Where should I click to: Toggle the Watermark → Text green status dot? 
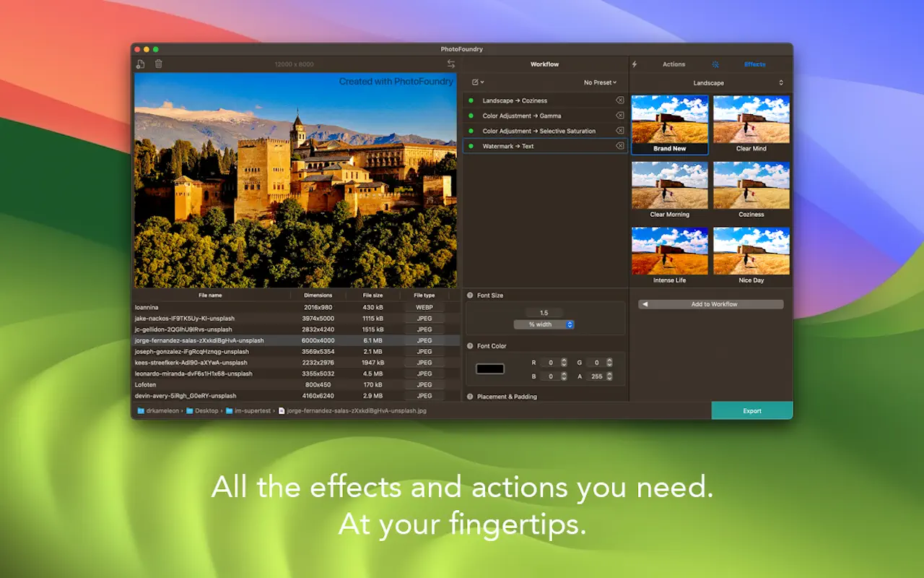(x=471, y=146)
